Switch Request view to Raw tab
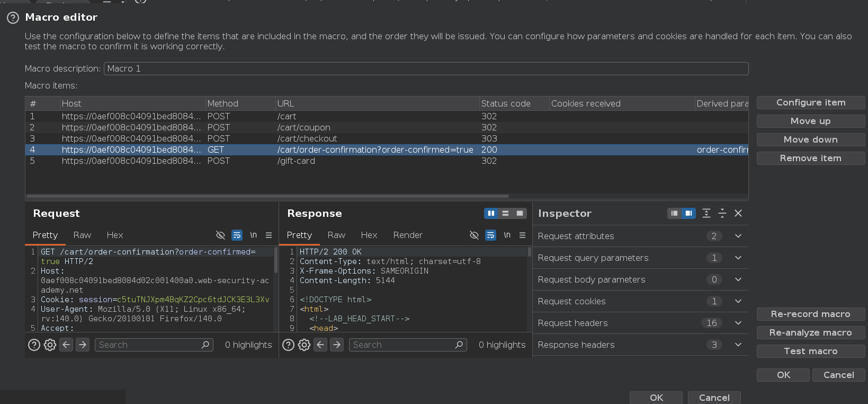This screenshot has width=868, height=404. click(82, 235)
